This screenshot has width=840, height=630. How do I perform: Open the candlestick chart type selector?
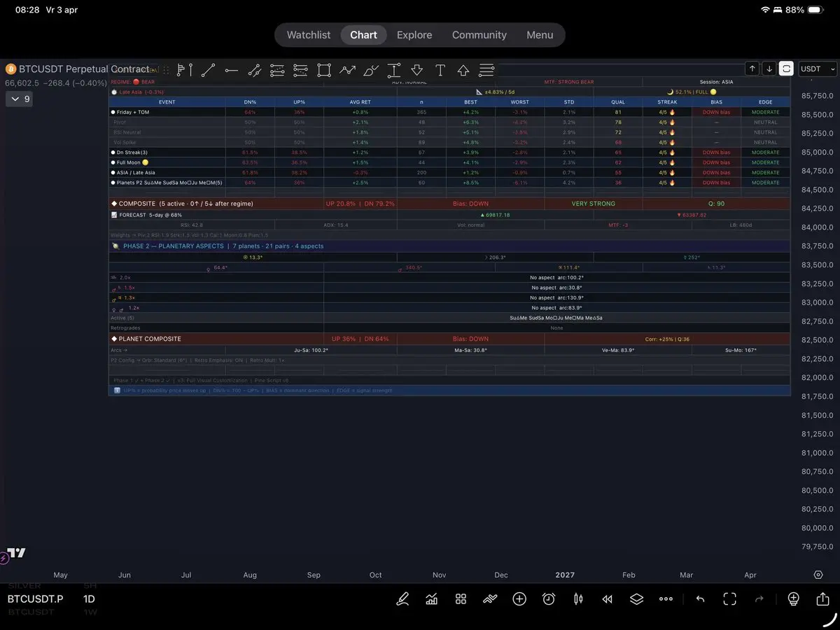pos(578,599)
